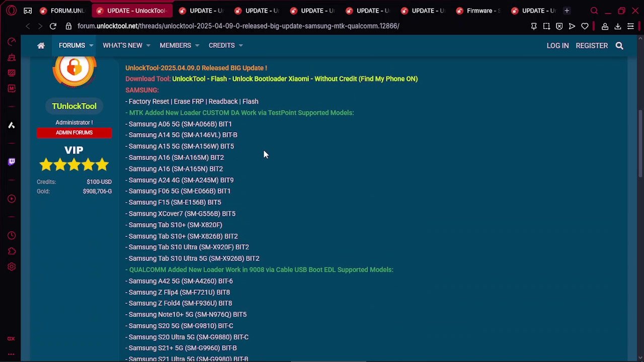
Task: Open a new tab with plus button
Action: tap(567, 11)
